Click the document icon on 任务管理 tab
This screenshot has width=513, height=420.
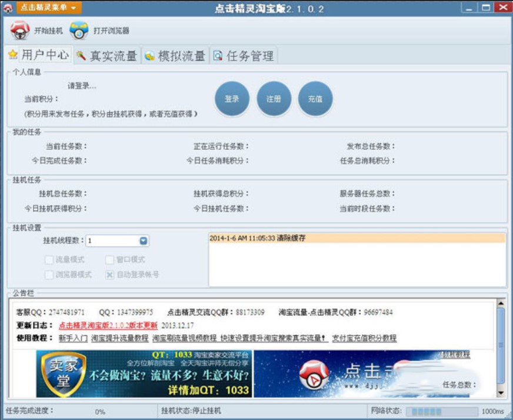click(x=218, y=56)
